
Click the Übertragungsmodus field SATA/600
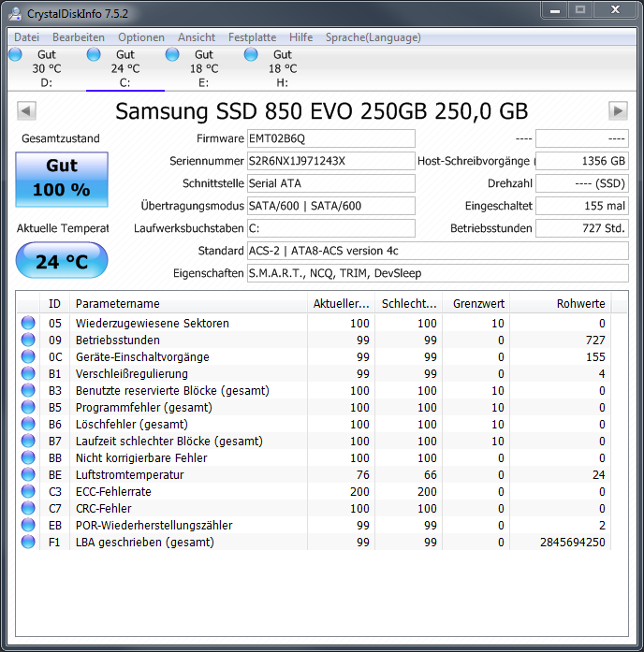coord(331,206)
